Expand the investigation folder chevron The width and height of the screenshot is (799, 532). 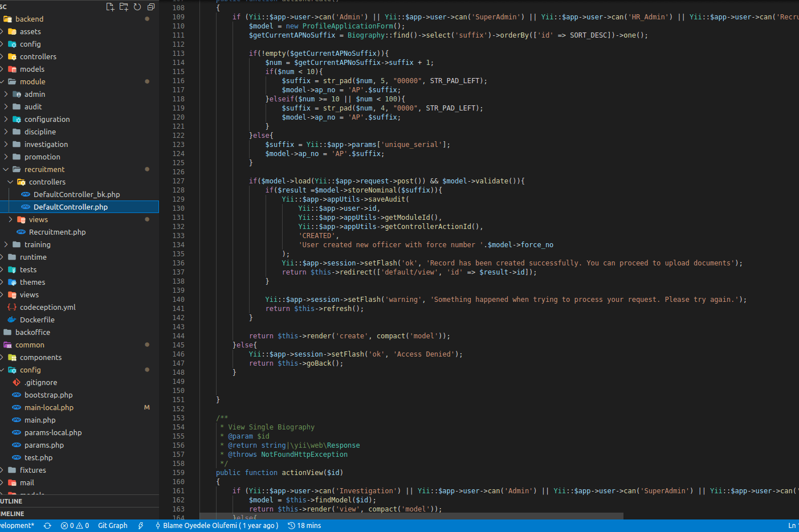coord(6,144)
